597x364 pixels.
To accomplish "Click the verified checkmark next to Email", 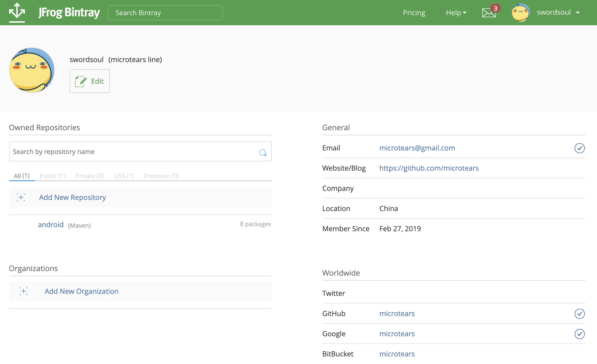I will point(579,148).
